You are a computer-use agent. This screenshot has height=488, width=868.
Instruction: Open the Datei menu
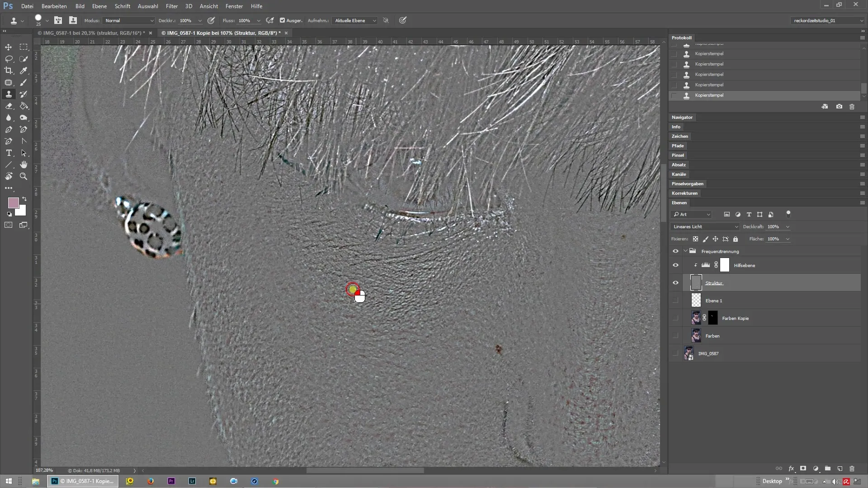(x=27, y=6)
